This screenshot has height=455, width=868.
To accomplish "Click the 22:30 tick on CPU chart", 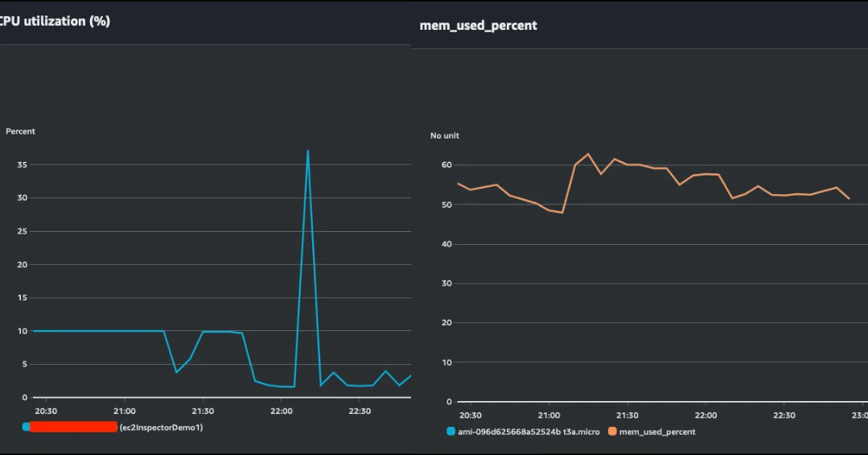I will 360,412.
